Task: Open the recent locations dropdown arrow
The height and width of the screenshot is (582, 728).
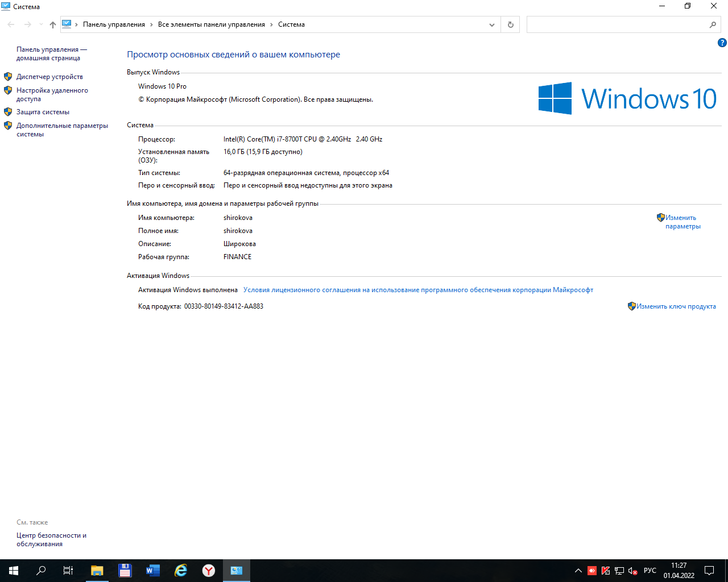Action: (41, 24)
